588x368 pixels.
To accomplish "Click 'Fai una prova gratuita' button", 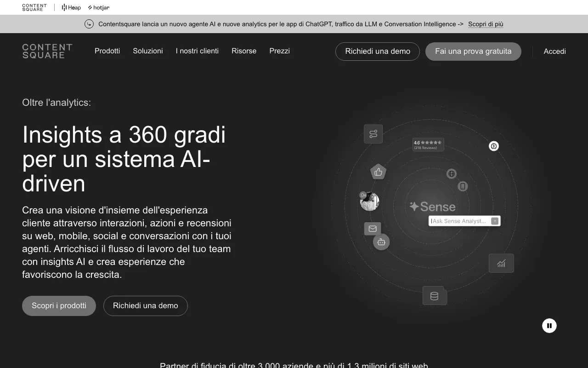I will [x=473, y=52].
